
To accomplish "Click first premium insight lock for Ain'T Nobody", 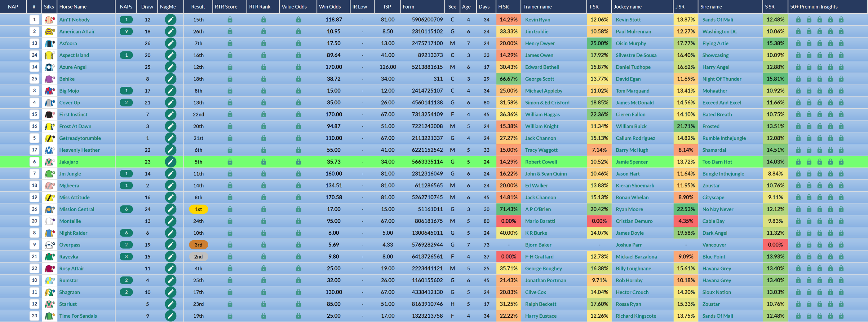I will (x=798, y=20).
